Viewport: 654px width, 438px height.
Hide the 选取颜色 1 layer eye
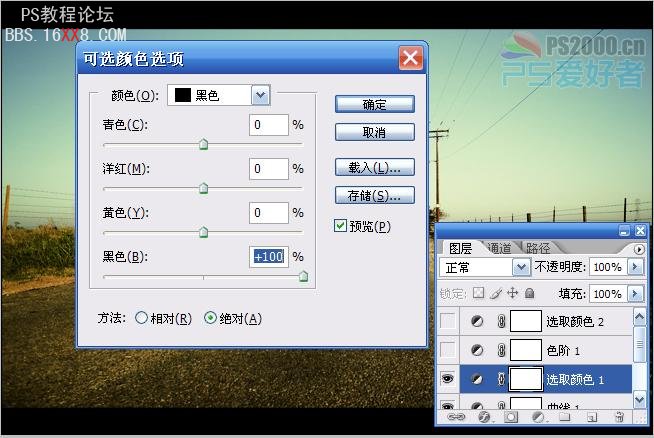448,378
